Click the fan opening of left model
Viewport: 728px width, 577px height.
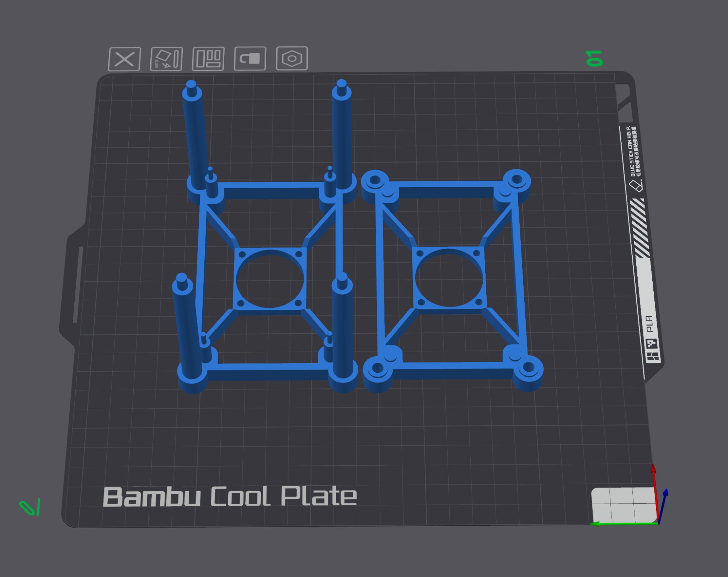click(270, 279)
